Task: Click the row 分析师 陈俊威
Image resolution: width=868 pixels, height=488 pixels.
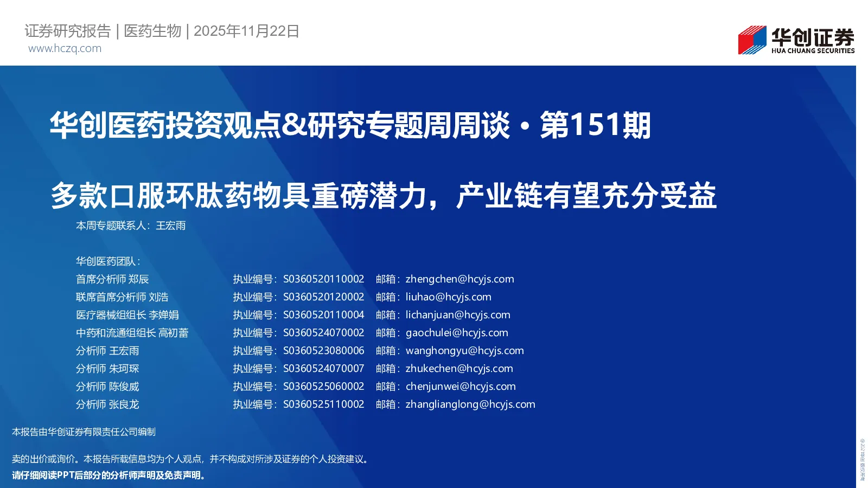Action: coord(107,386)
